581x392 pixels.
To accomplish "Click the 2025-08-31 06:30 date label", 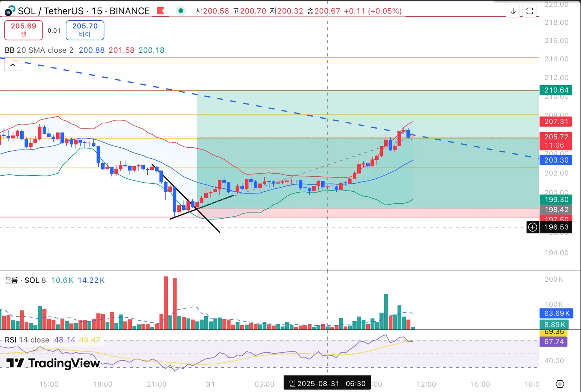I will pyautogui.click(x=327, y=384).
